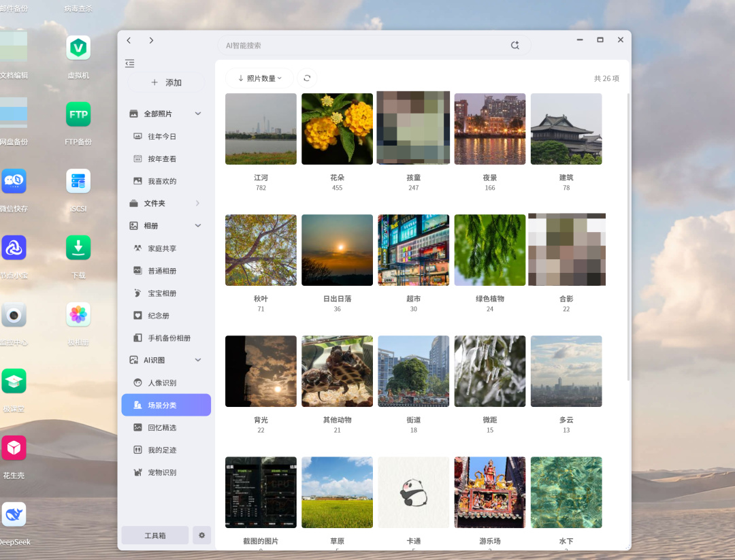Image resolution: width=735 pixels, height=560 pixels.
Task: Open the 工具箱 button
Action: pos(154,535)
